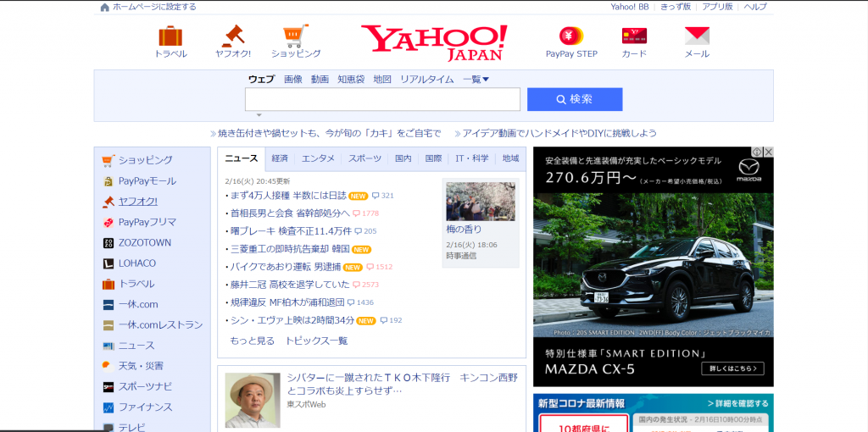868x432 pixels.
Task: Click the sidebar PayPay Flea Market icon
Action: 108,223
